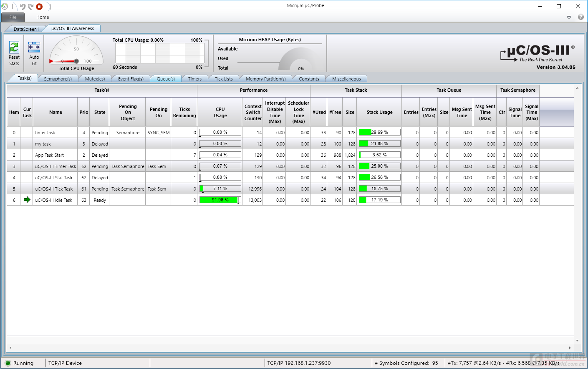Open the help question mark icon
588x369 pixels.
click(x=580, y=17)
